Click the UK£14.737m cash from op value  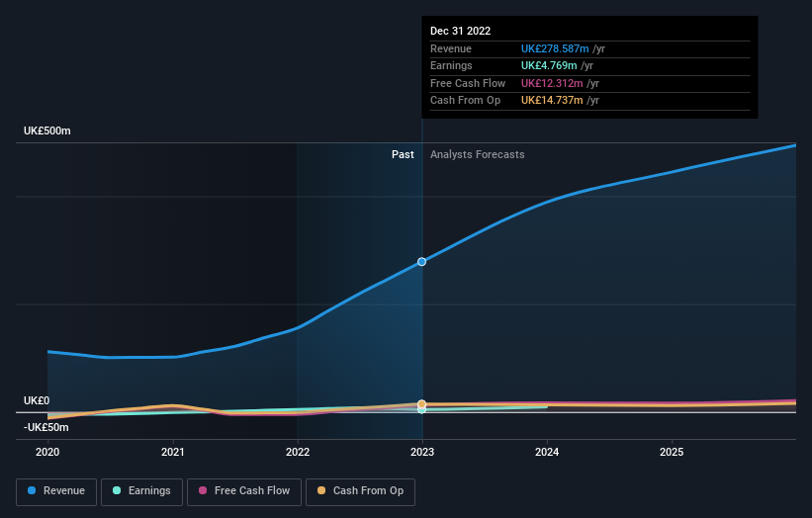(552, 101)
